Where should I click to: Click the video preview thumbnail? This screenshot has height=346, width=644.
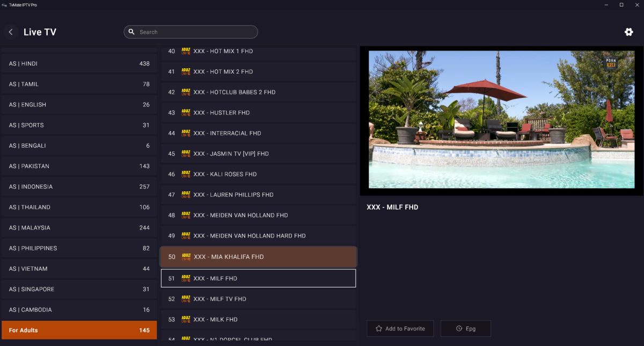[502, 119]
